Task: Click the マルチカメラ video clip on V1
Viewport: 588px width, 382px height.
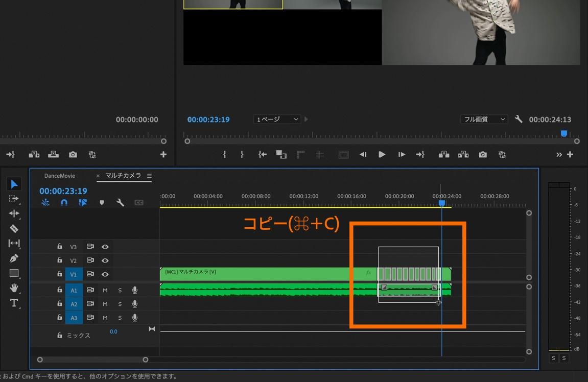Action: [255, 274]
